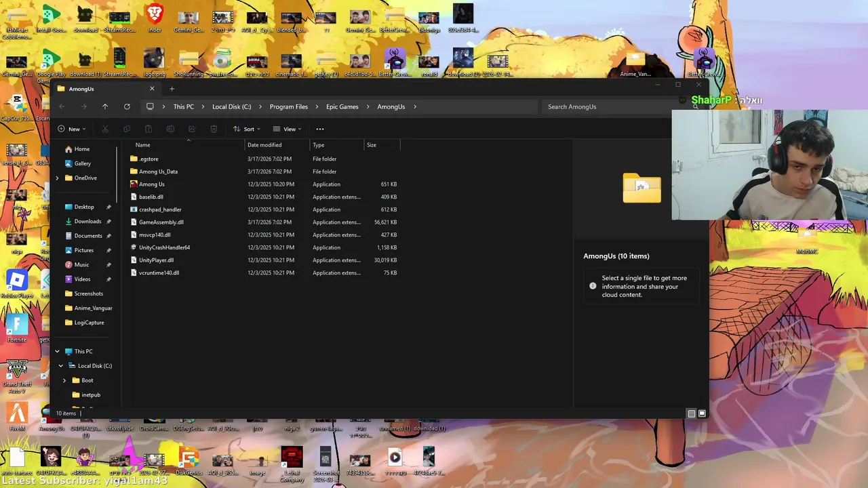Expand OneDrive in navigation pane

coord(57,178)
